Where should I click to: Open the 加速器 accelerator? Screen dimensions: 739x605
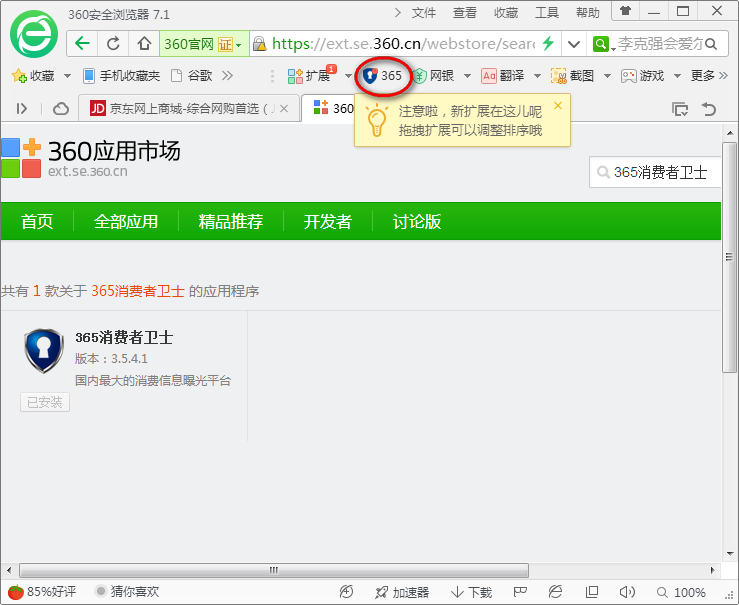[x=402, y=592]
